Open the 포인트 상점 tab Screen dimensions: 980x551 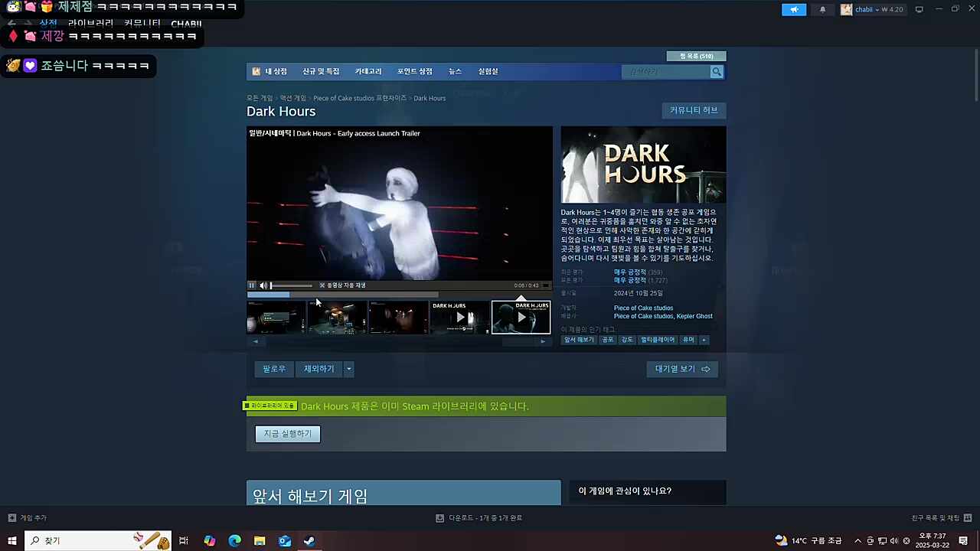(x=414, y=72)
